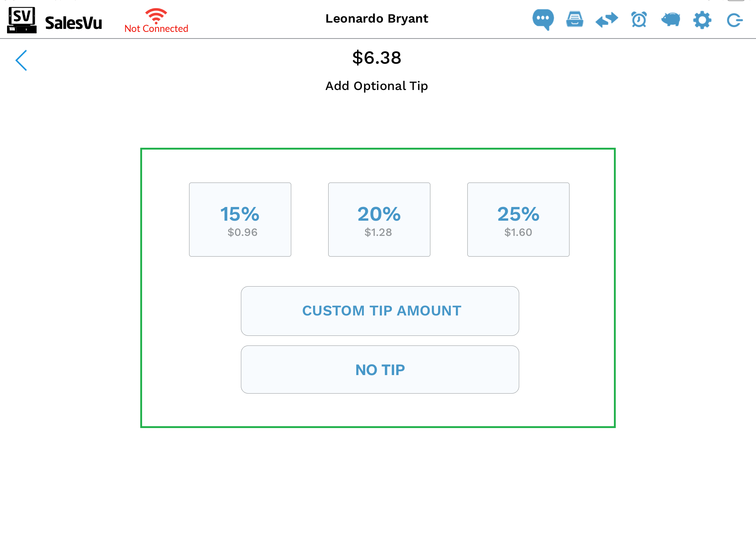Click the Leonardo Bryant user name
The image size is (756, 558).
click(x=377, y=19)
